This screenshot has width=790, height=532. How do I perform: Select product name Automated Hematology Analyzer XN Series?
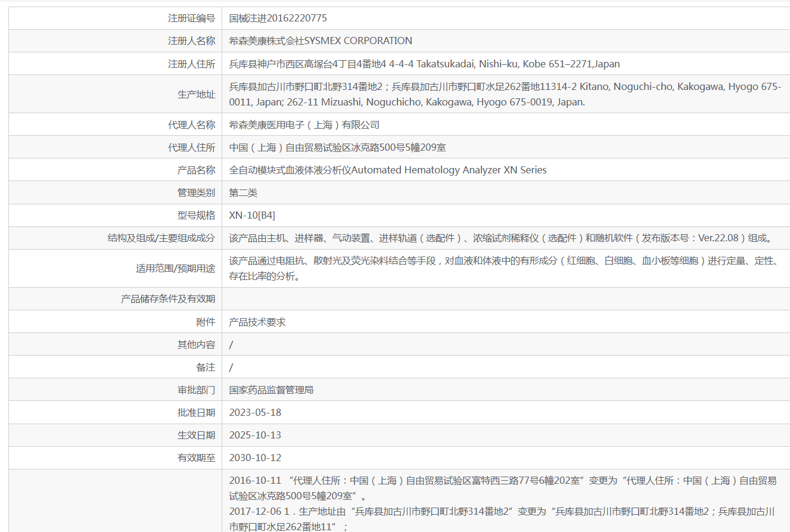point(388,170)
